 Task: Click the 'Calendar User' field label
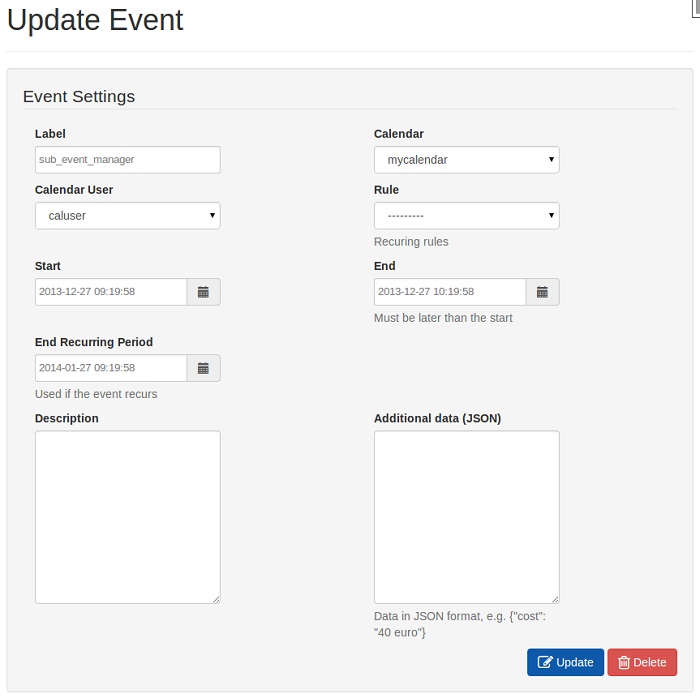[x=74, y=190]
